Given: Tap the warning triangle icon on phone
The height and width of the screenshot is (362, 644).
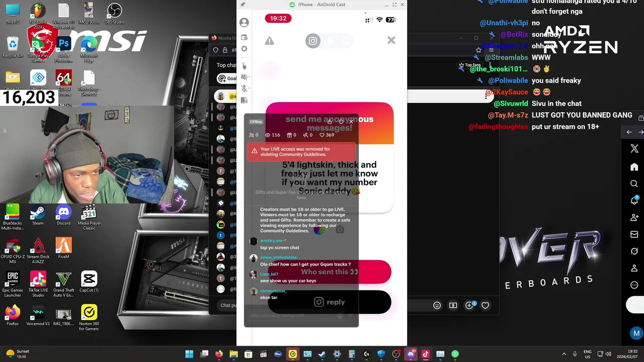Looking at the screenshot, I should (x=270, y=41).
